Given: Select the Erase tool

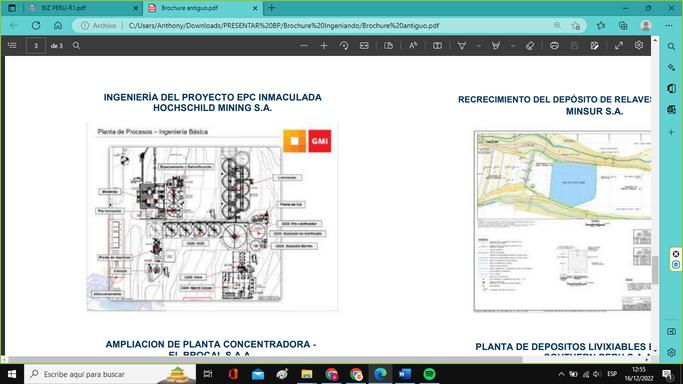Looking at the screenshot, I should tap(530, 46).
